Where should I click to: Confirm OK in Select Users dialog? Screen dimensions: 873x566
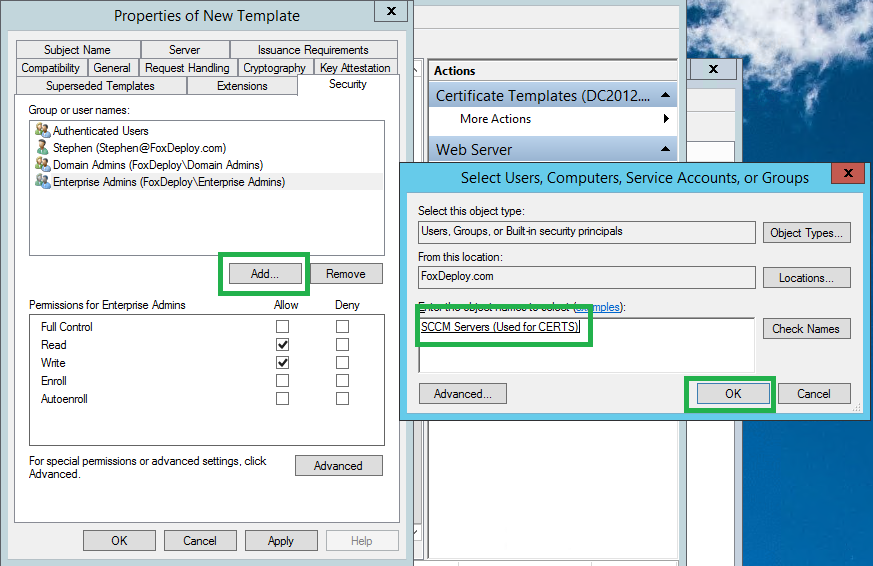pyautogui.click(x=733, y=393)
